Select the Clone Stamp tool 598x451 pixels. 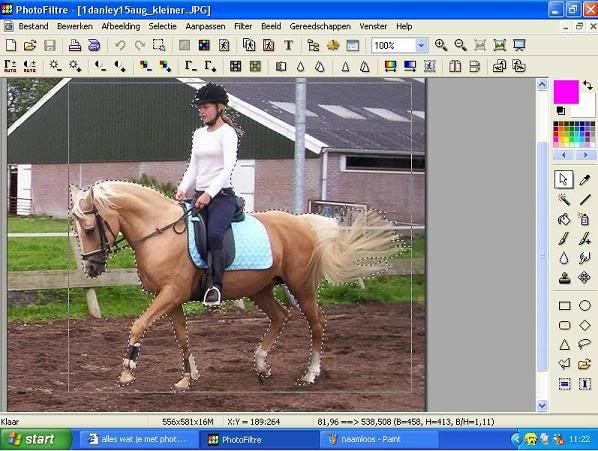click(564, 278)
